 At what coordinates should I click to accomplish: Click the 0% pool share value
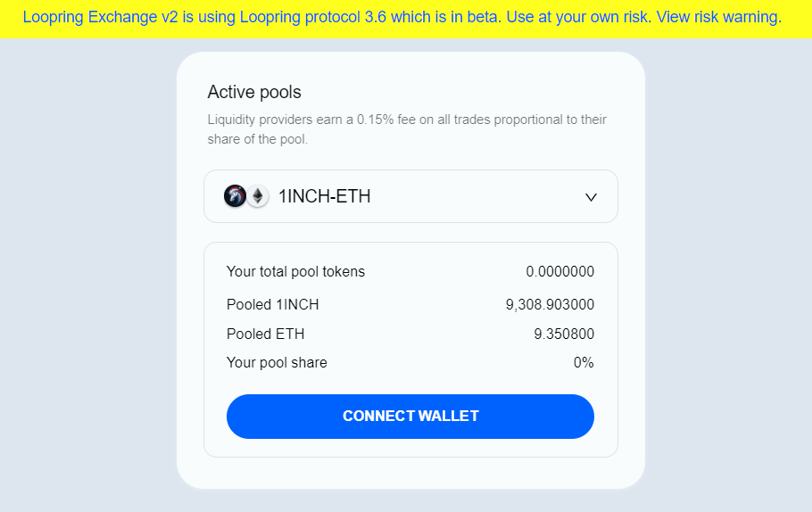[x=584, y=362]
